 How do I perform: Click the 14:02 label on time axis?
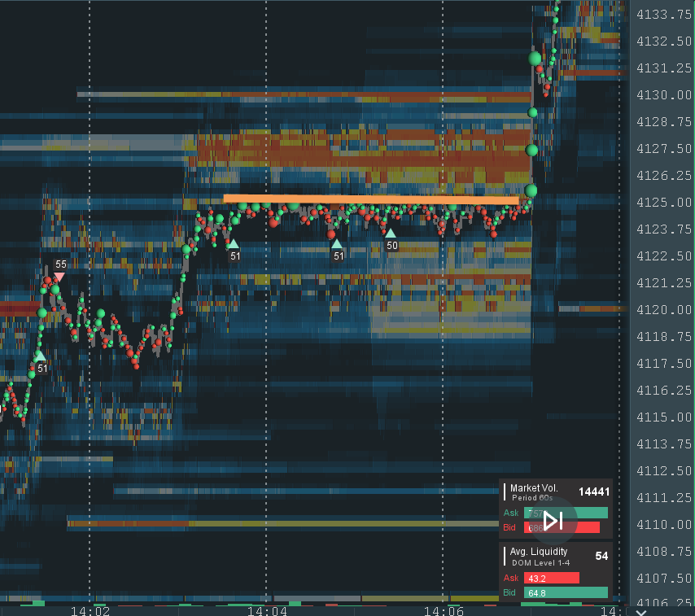[90, 609]
